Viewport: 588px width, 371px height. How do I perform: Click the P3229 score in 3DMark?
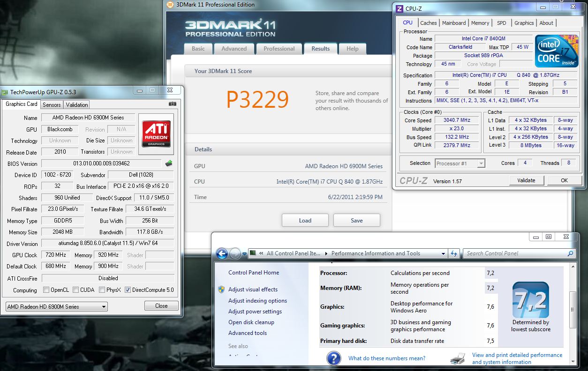(257, 99)
